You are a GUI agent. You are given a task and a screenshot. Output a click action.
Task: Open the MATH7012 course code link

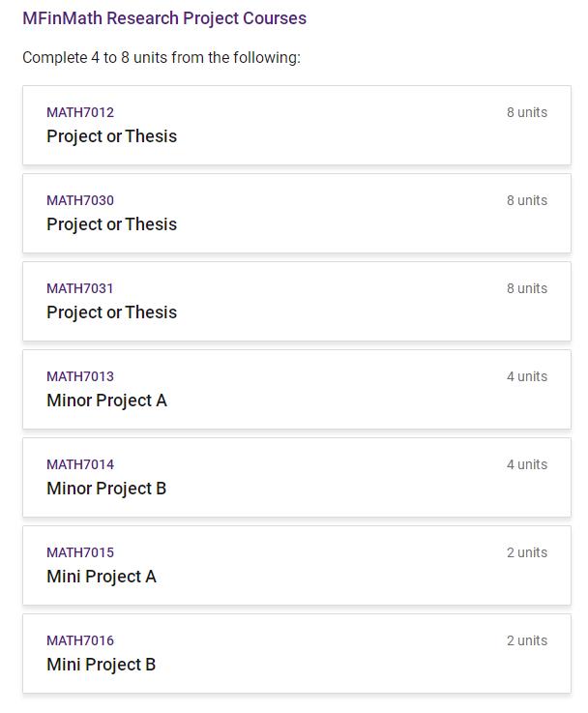pyautogui.click(x=80, y=112)
